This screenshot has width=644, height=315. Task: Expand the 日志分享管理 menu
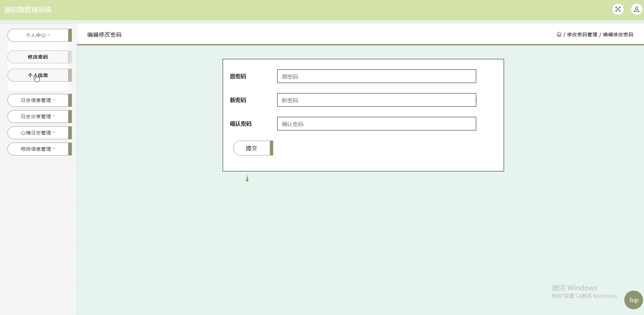click(40, 117)
